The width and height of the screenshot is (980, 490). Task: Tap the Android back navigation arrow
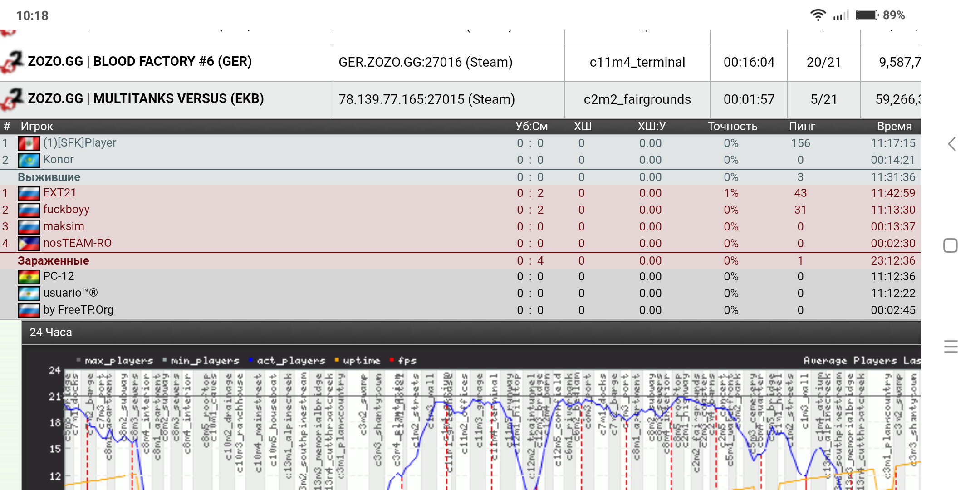click(952, 144)
